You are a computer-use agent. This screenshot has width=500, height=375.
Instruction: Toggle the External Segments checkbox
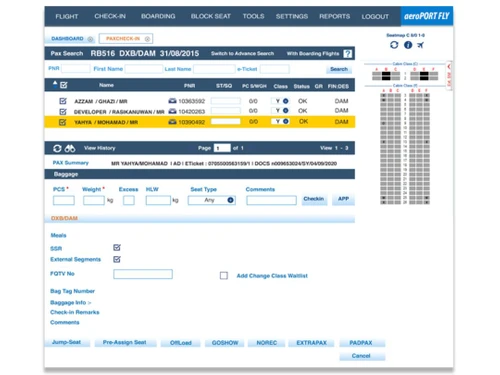[117, 259]
